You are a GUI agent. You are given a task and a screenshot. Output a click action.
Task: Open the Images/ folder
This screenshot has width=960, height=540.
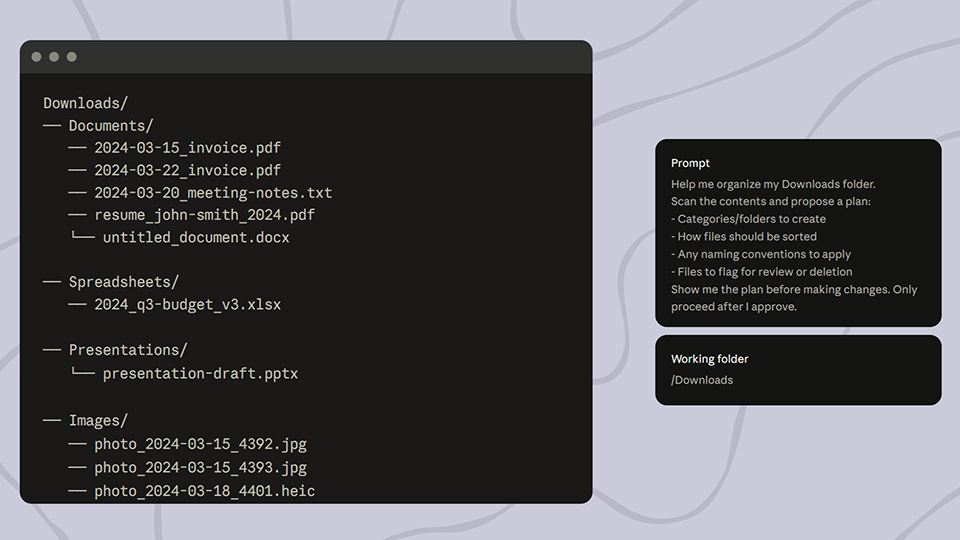pyautogui.click(x=98, y=421)
